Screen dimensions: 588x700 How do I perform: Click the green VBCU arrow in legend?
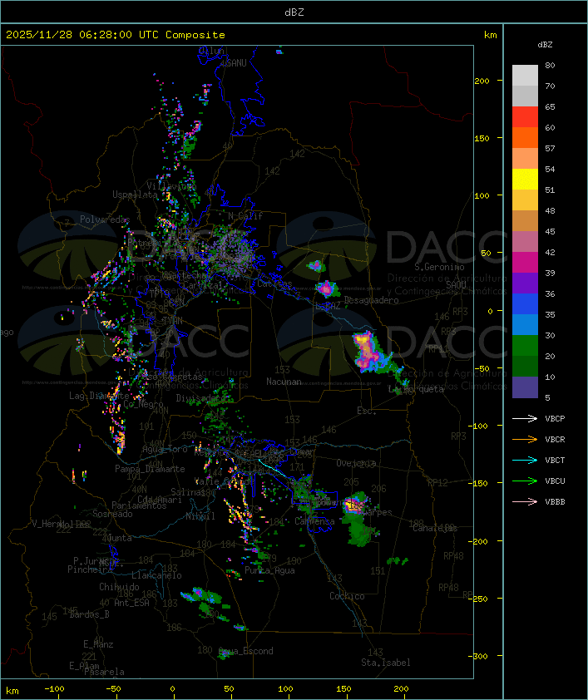525,481
